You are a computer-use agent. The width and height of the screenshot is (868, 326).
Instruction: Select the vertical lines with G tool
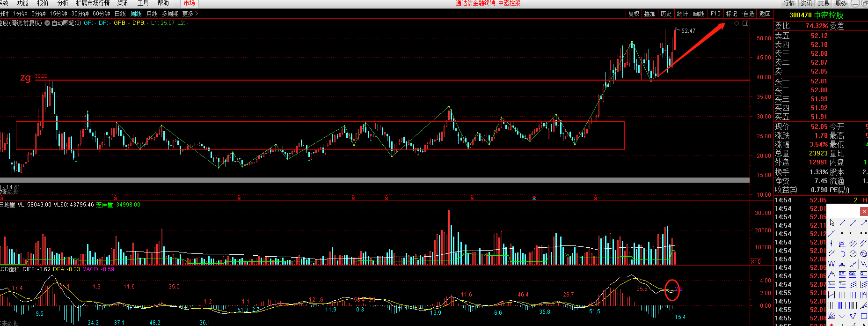click(864, 295)
